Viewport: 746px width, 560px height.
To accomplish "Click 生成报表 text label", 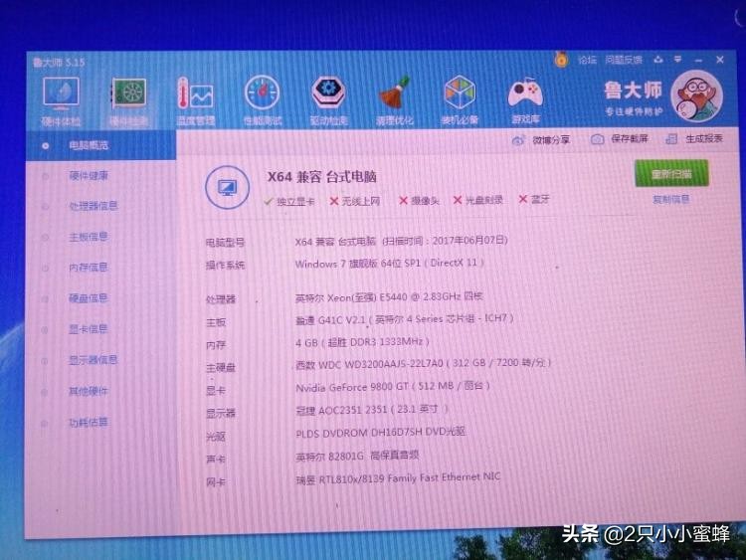I will point(704,138).
